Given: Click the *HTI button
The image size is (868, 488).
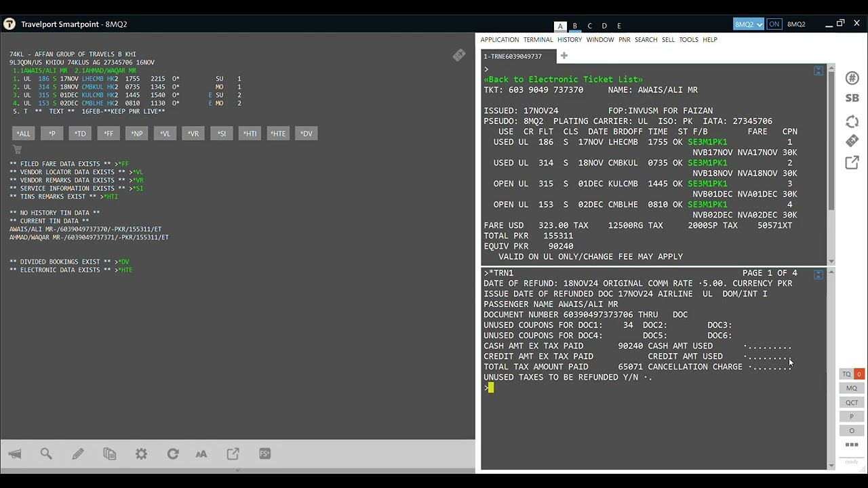Looking at the screenshot, I should pos(250,134).
